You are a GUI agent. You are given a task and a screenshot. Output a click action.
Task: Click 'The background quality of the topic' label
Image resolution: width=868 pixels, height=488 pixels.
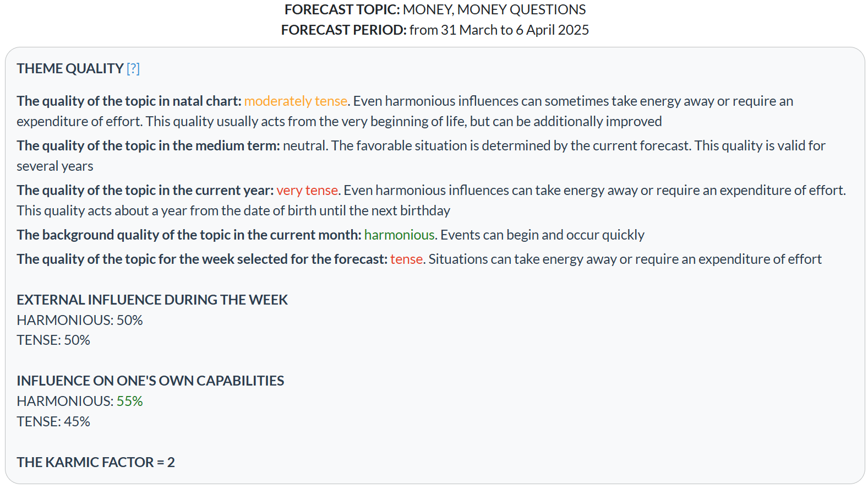[189, 235]
